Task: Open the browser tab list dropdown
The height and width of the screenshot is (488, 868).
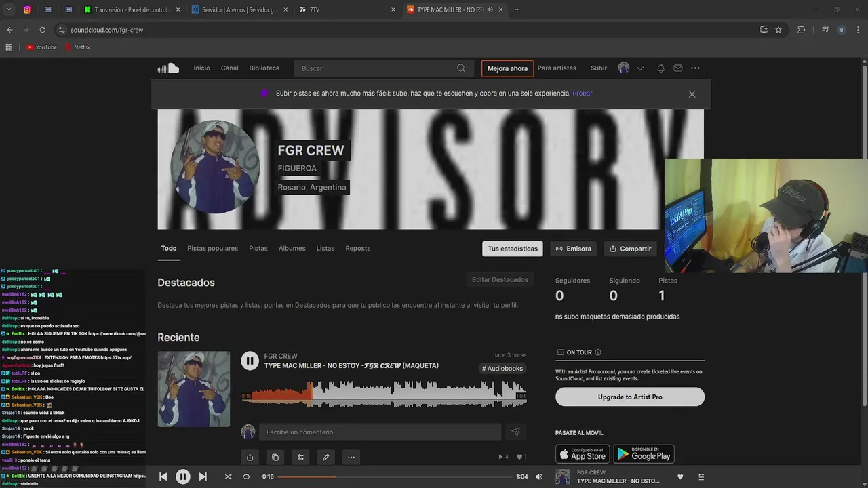Action: coord(9,9)
